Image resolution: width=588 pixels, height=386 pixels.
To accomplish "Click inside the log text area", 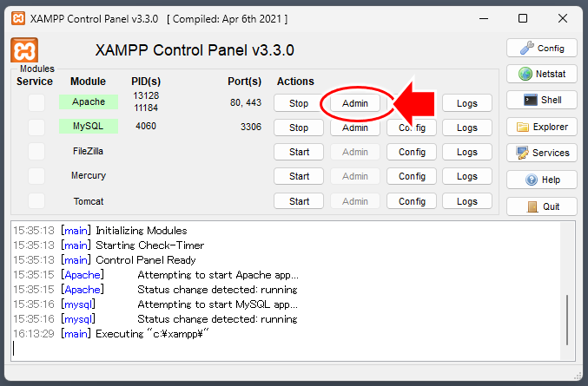I will (x=293, y=291).
